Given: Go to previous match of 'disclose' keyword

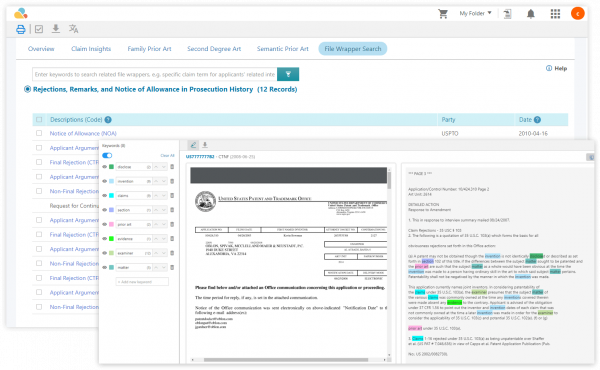Looking at the screenshot, I should pos(156,167).
